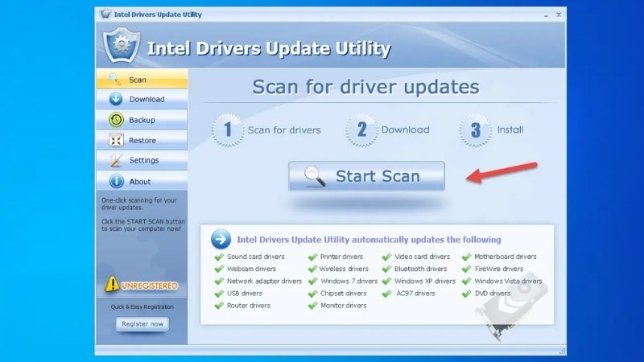The image size is (644, 362).
Task: Click the blue arrow icon beside updates heading
Action: tap(221, 239)
